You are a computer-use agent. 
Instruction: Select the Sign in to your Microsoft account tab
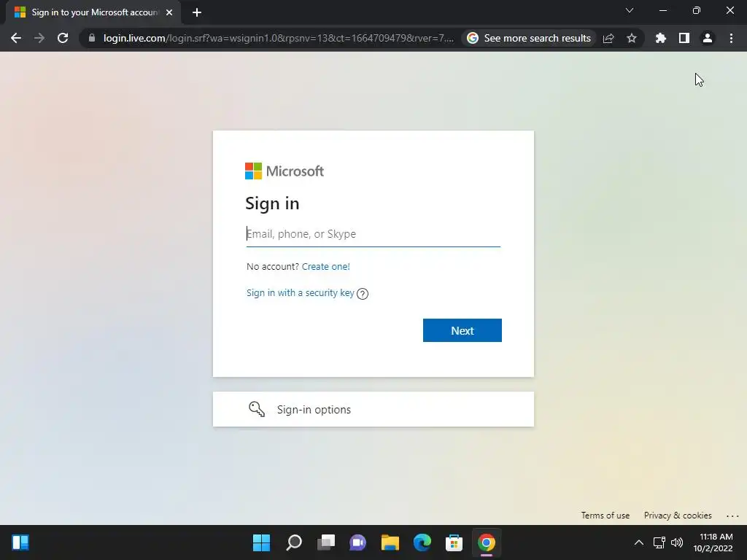click(93, 12)
